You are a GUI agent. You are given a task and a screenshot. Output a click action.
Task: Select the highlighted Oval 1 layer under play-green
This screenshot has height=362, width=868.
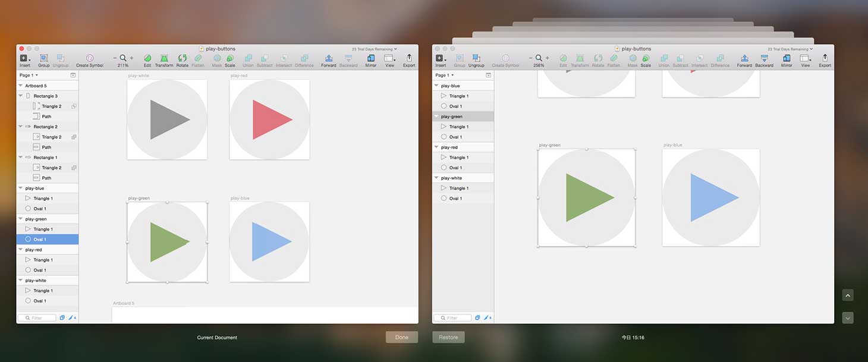pos(48,240)
